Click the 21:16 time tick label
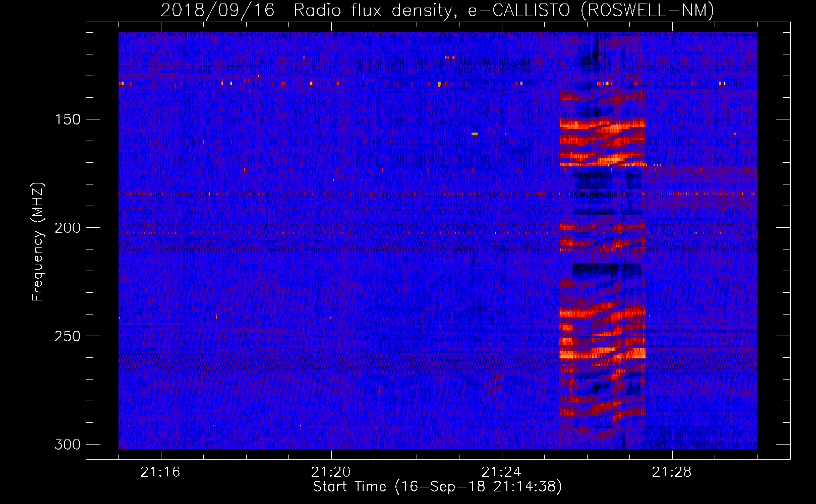 coord(160,472)
